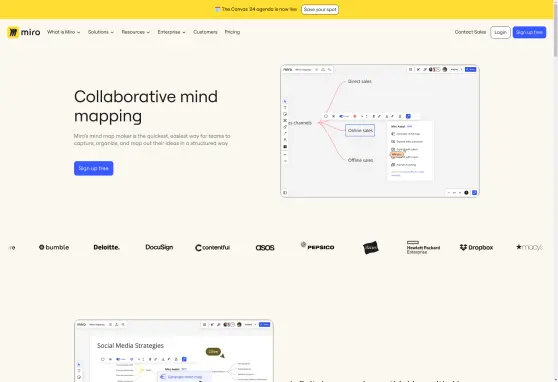Open the Pricing page
558x382 pixels.
[x=232, y=32]
